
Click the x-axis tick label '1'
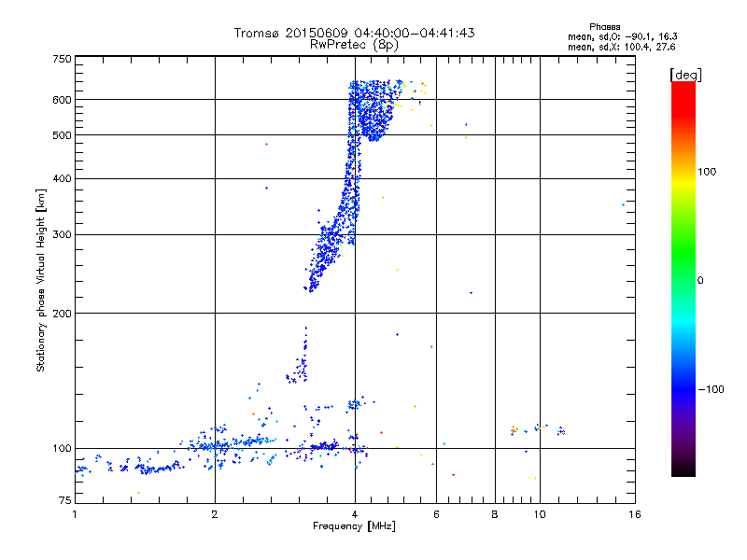(75, 514)
